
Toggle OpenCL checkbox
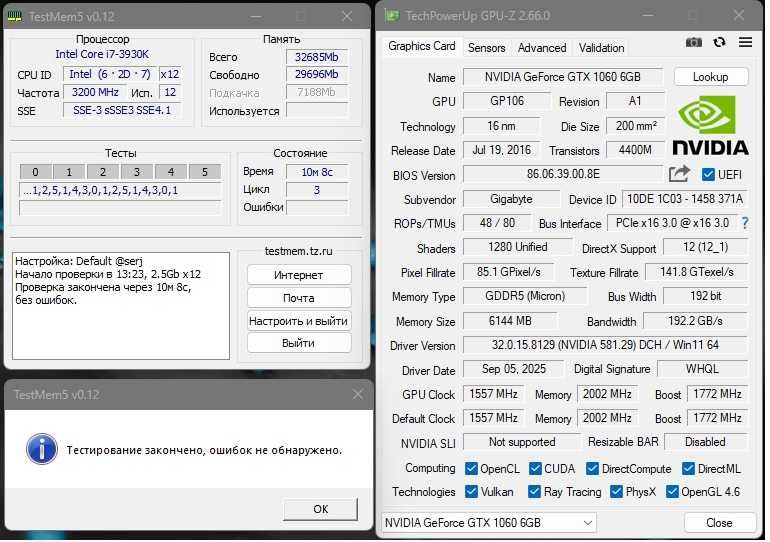coord(471,468)
